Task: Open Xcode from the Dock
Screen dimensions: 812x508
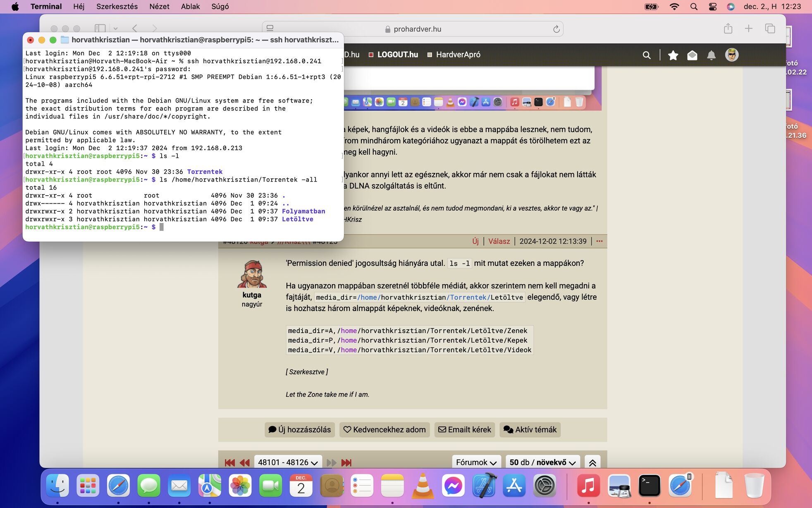Action: [x=484, y=485]
